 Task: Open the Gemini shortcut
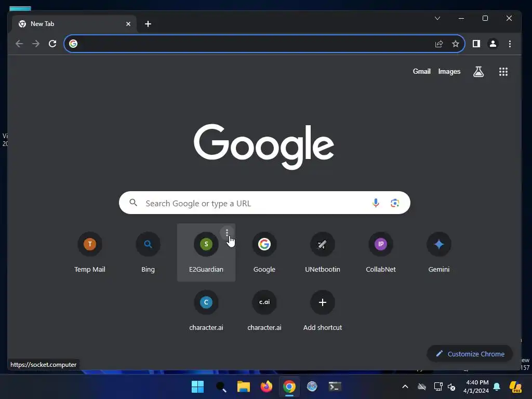click(439, 252)
